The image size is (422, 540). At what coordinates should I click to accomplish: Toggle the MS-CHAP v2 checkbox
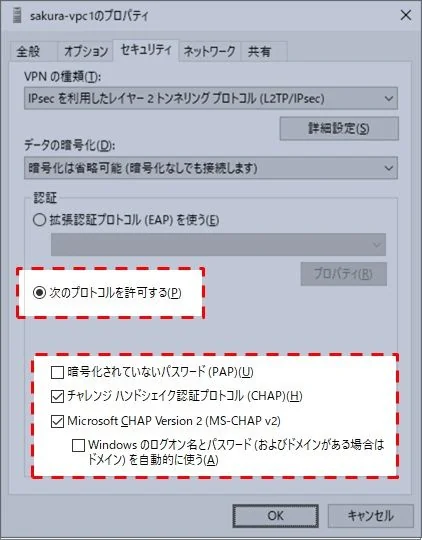[57, 421]
